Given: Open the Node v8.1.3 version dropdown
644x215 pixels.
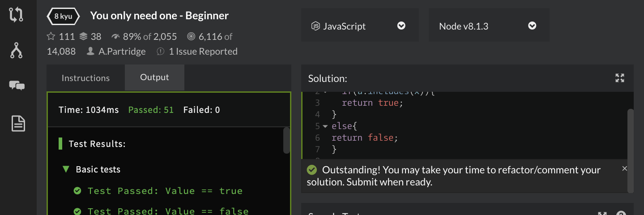Looking at the screenshot, I should [489, 26].
